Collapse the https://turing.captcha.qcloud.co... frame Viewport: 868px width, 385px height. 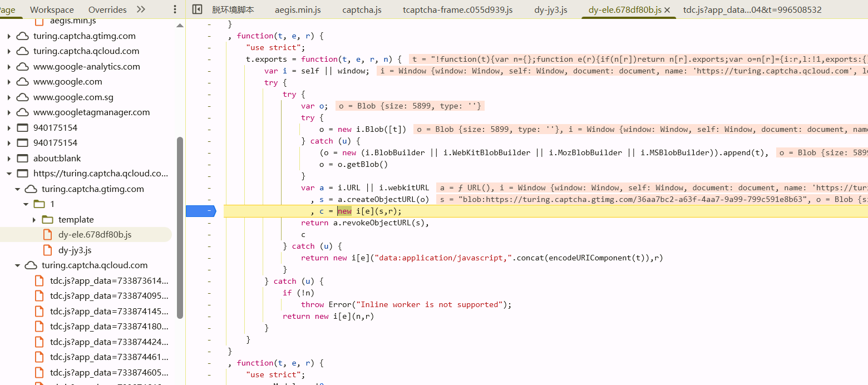tap(9, 174)
